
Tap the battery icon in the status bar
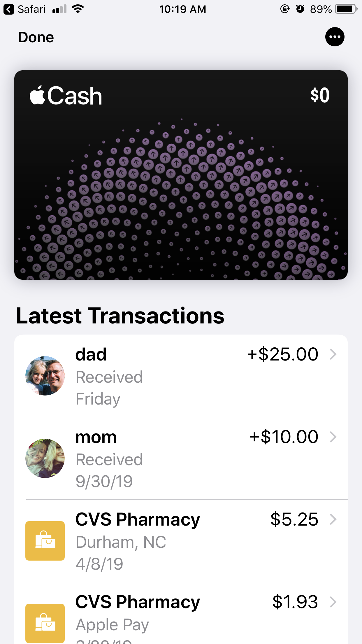pyautogui.click(x=346, y=9)
